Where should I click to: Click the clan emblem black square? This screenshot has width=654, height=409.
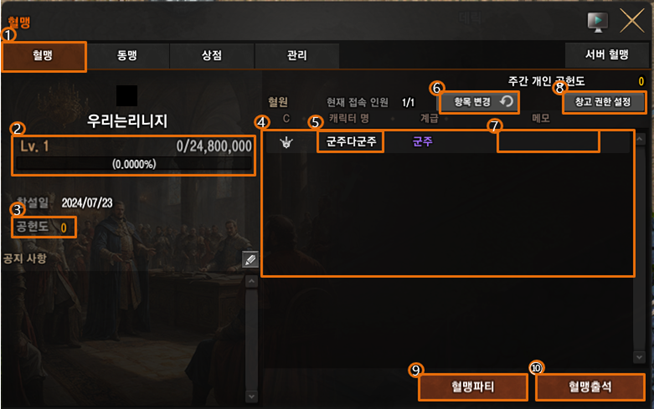[x=127, y=95]
